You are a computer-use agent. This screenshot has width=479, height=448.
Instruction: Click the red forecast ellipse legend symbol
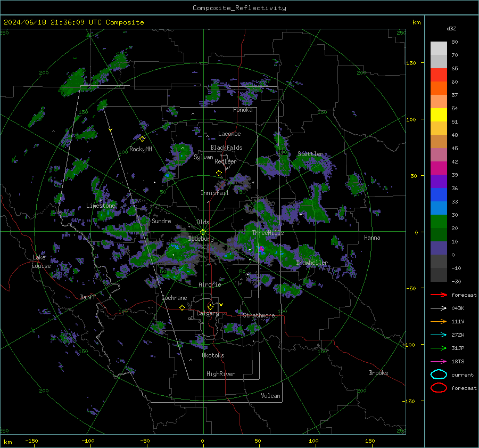point(439,388)
